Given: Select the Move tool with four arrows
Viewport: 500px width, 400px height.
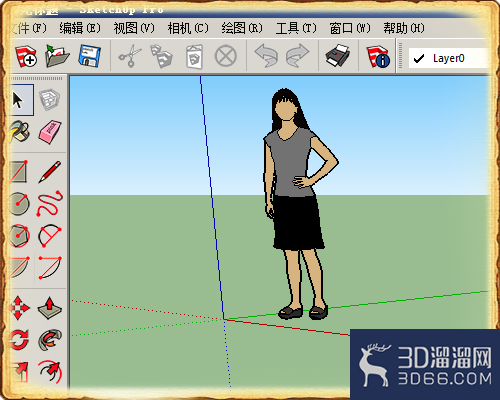Looking at the screenshot, I should [19, 308].
